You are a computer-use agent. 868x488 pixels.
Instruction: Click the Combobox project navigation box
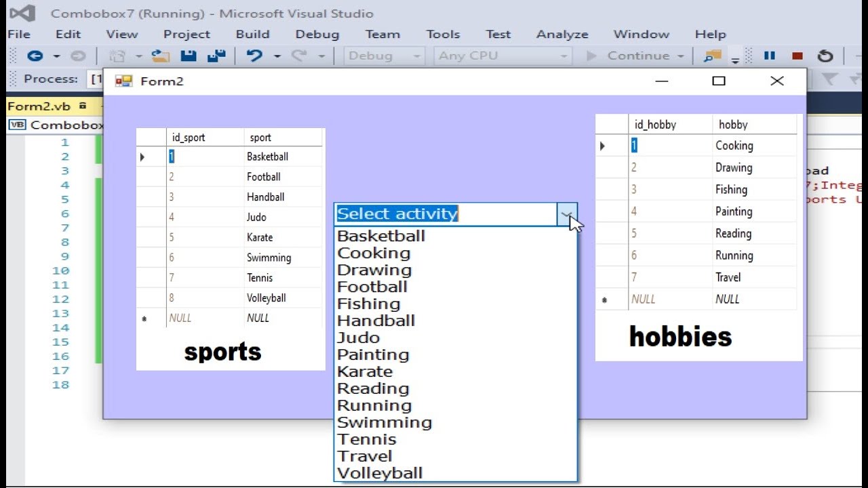coord(56,125)
